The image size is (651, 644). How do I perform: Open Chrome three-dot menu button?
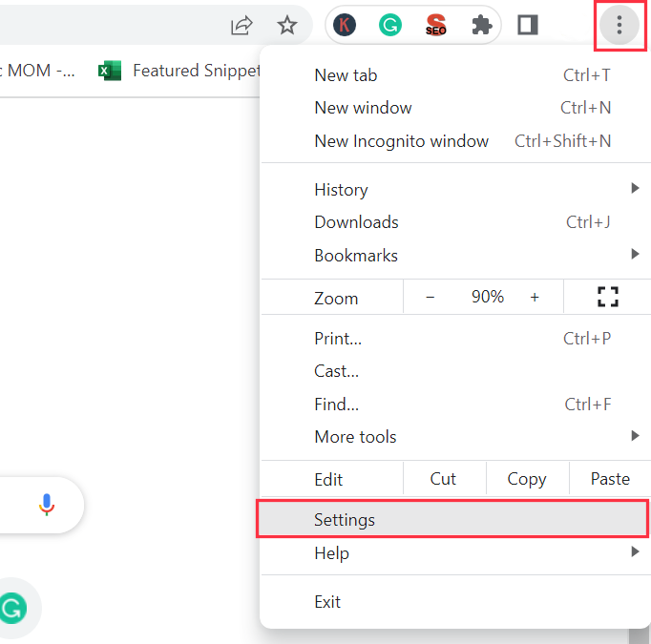point(619,25)
